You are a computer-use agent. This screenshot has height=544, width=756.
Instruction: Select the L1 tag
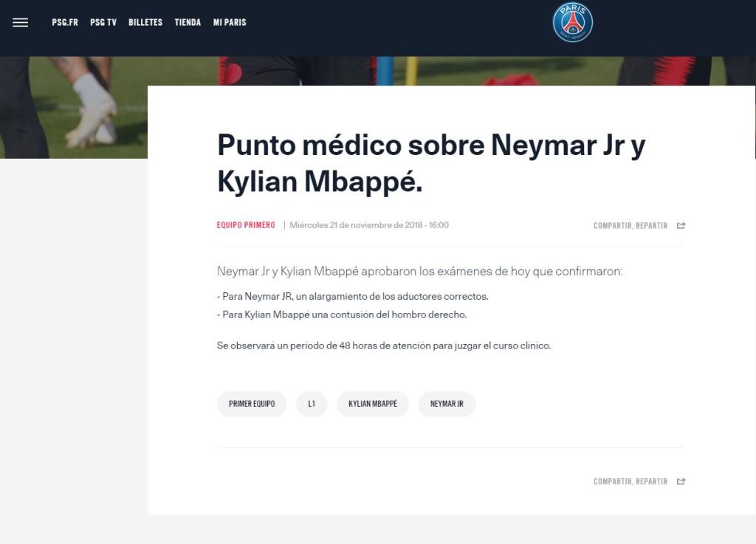coord(312,404)
